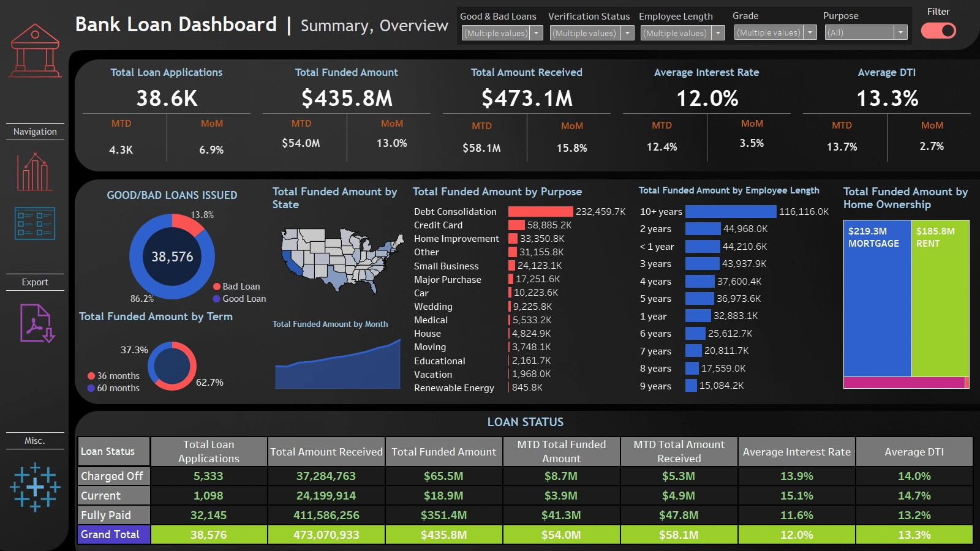
Task: Click the Tableau logo icon under Misc.
Action: tap(35, 487)
